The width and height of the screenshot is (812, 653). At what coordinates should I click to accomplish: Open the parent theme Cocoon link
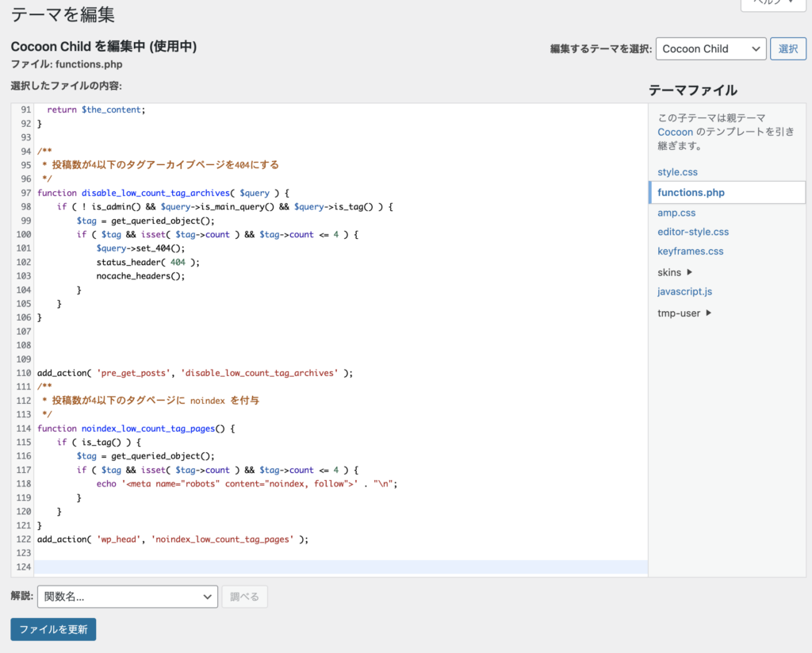pos(675,130)
